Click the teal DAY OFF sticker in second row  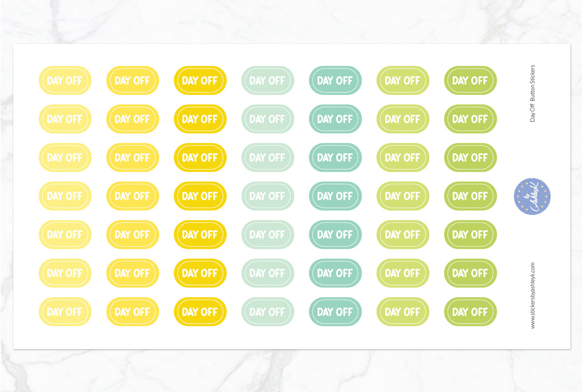[335, 119]
